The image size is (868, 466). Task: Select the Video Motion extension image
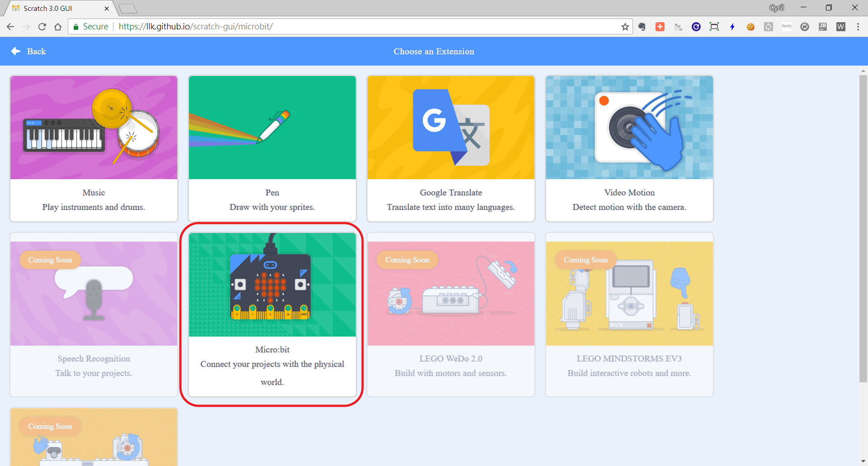pyautogui.click(x=629, y=128)
